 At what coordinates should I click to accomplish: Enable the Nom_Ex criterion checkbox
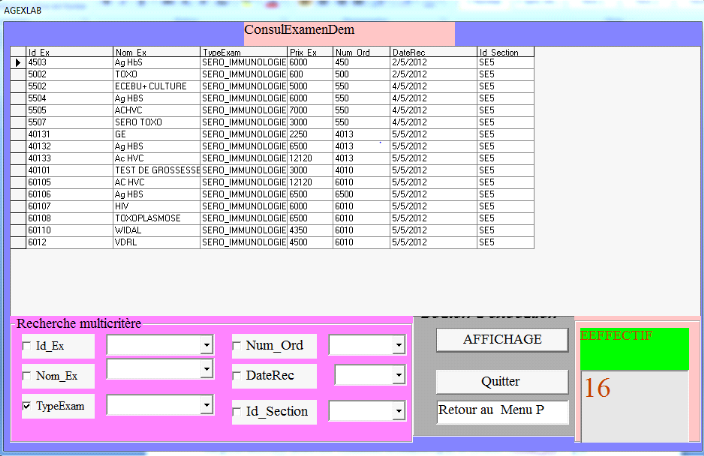tap(27, 377)
